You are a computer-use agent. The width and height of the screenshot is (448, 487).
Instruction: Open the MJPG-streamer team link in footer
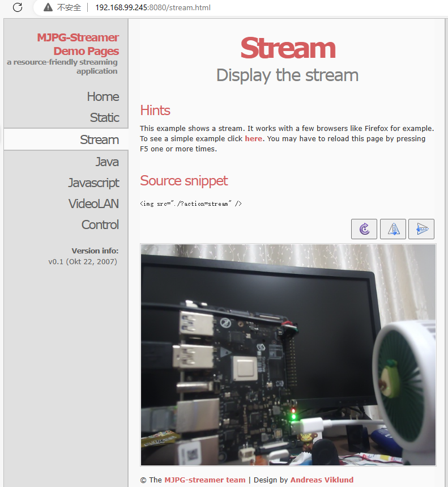[205, 480]
